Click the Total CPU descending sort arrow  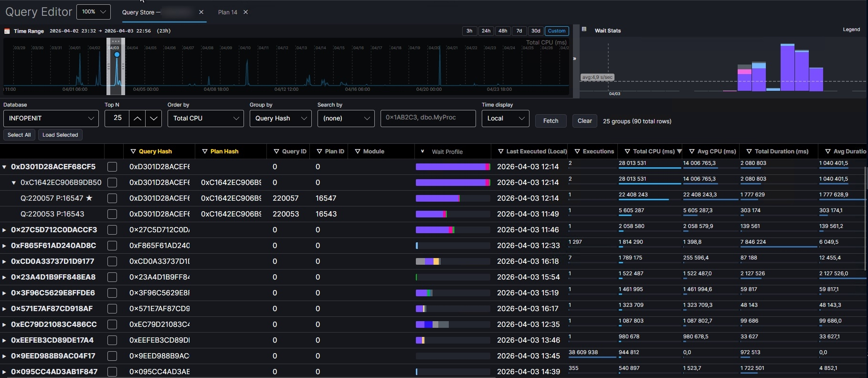pyautogui.click(x=679, y=151)
